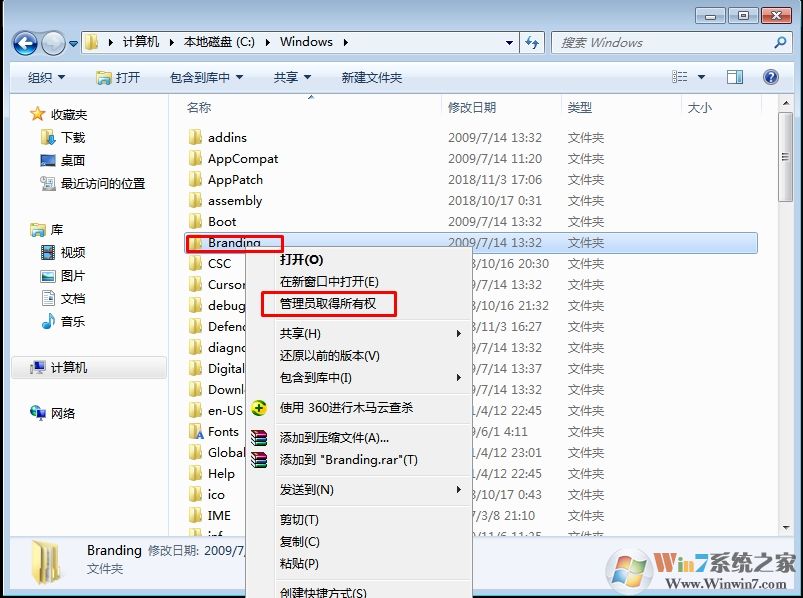Click the refresh icon beside the address bar
Screen dimensions: 803x598
tap(531, 41)
